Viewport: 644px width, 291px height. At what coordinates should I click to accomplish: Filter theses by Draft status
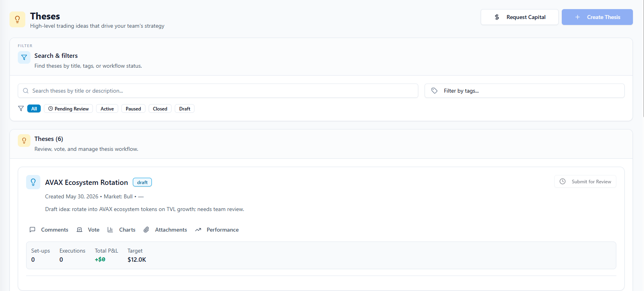185,108
